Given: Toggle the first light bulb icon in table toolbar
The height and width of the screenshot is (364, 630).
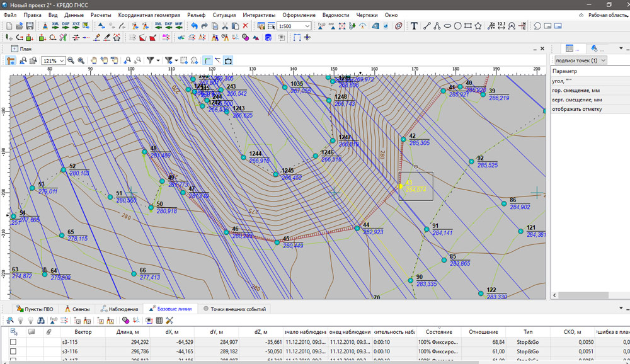Looking at the screenshot, I should [x=21, y=320].
